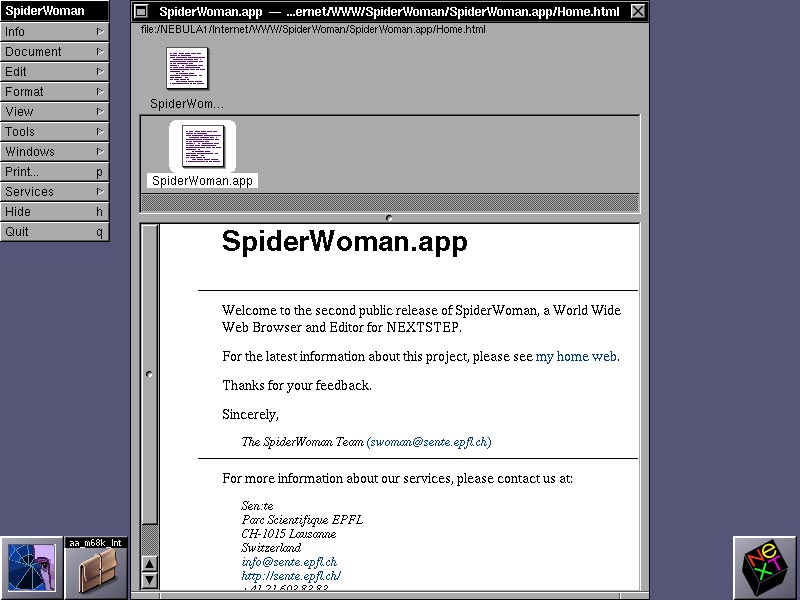Open the Services submenu
This screenshot has height=600, width=800.
pyautogui.click(x=55, y=191)
